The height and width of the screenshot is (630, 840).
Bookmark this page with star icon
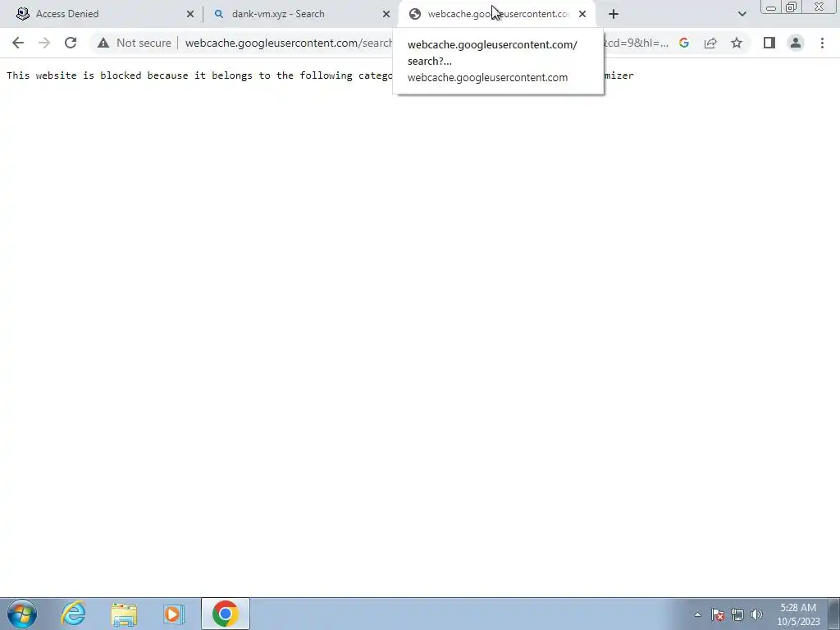(737, 43)
